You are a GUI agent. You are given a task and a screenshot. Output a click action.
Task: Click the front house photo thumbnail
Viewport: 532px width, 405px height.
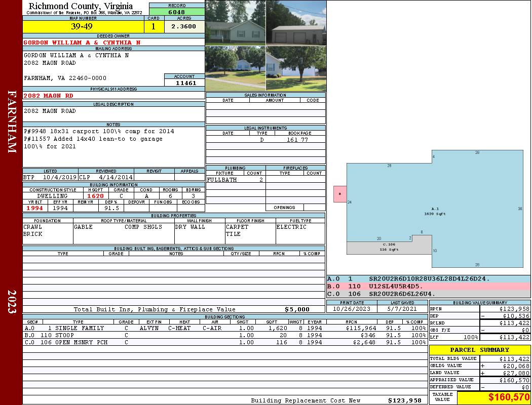[236, 22]
